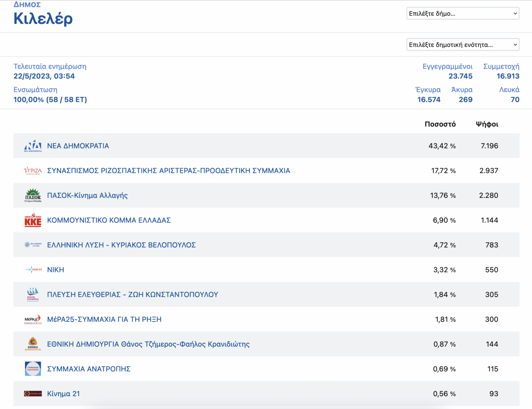
Task: Click the turnout value 16.913
Action: (x=508, y=76)
